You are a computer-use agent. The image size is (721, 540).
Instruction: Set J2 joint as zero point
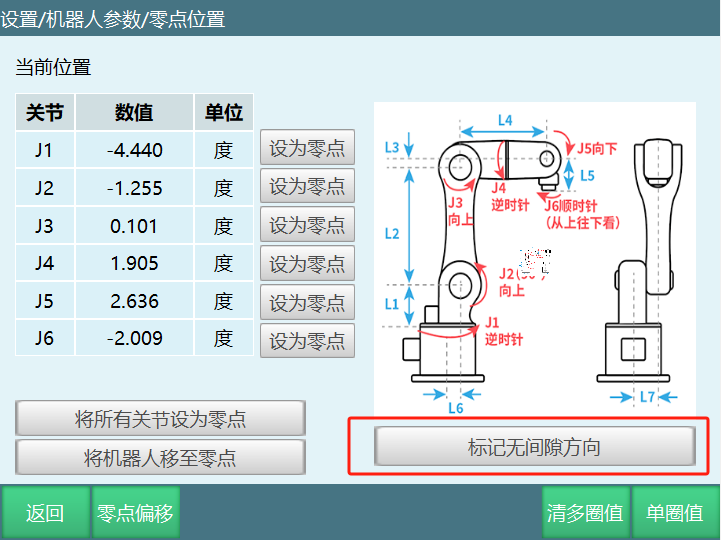(x=307, y=187)
